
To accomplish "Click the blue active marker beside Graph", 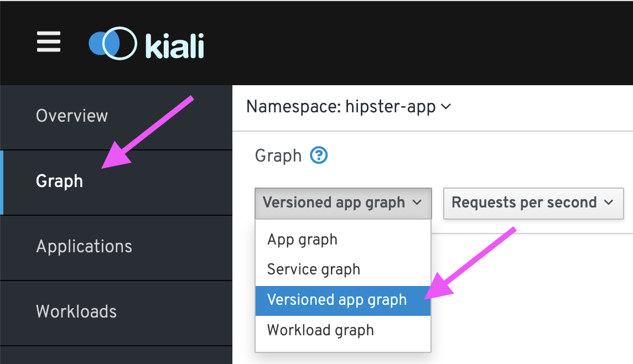I will pyautogui.click(x=2, y=183).
